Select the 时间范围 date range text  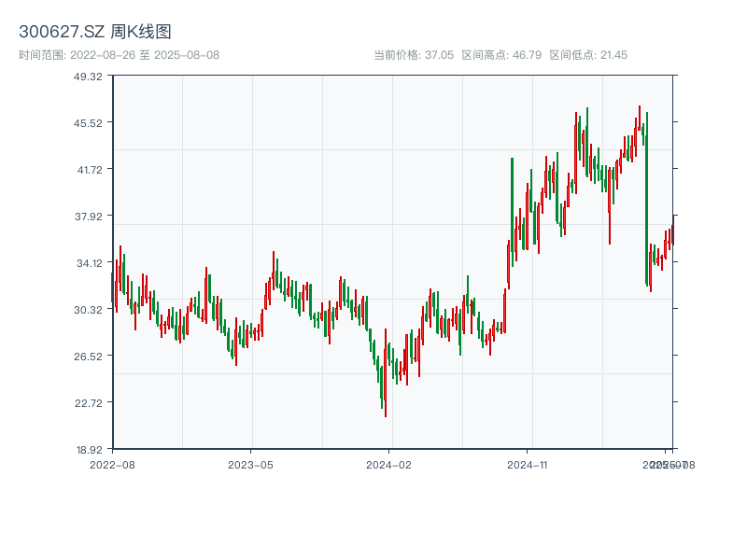click(119, 55)
